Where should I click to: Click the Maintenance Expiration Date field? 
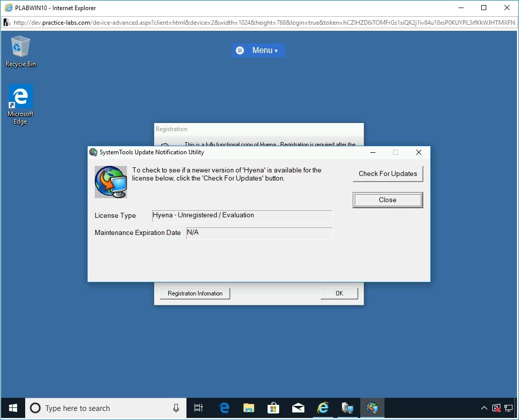(x=259, y=233)
